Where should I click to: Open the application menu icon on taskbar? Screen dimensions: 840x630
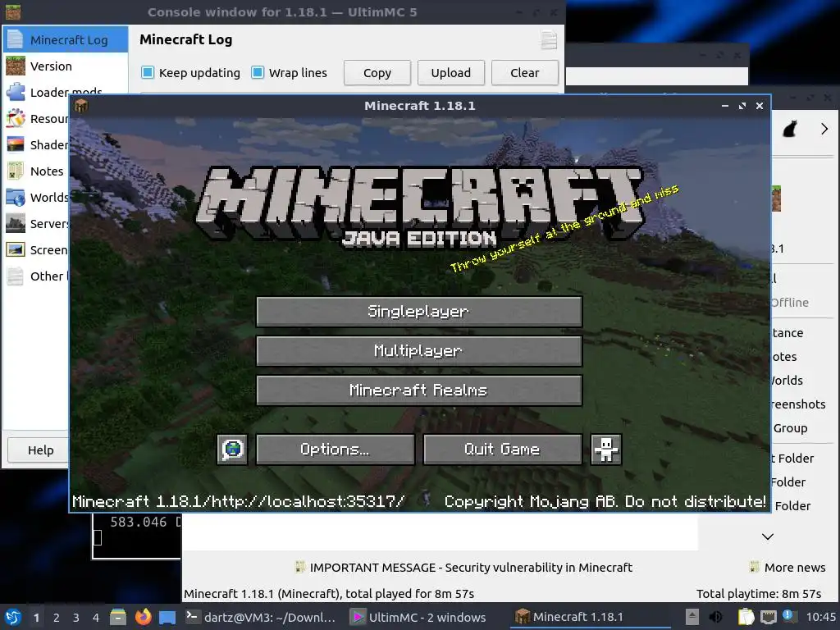(13, 617)
